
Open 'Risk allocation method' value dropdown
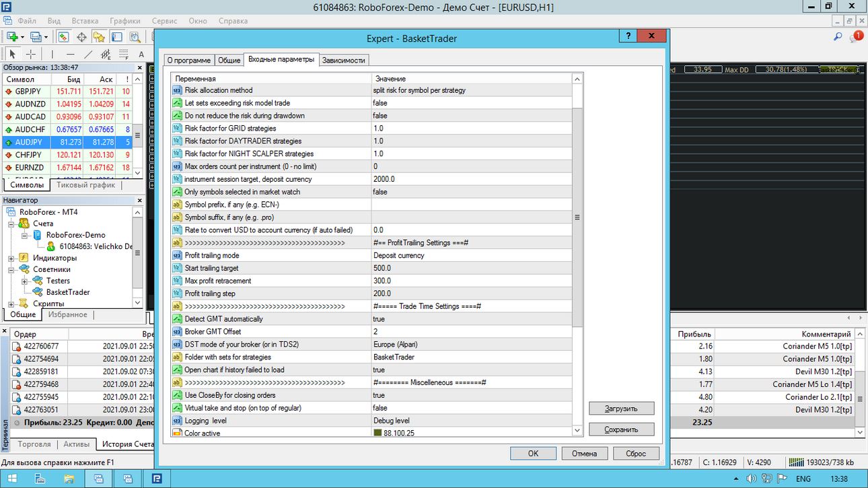(471, 90)
